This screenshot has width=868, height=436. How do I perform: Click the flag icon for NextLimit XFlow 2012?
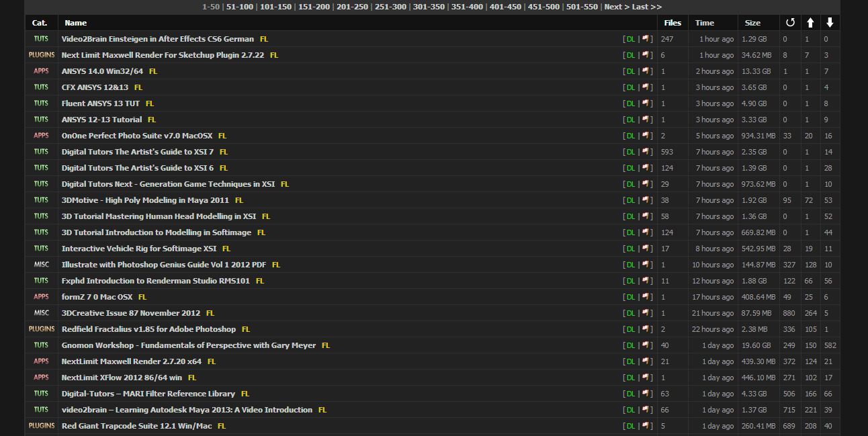[646, 378]
